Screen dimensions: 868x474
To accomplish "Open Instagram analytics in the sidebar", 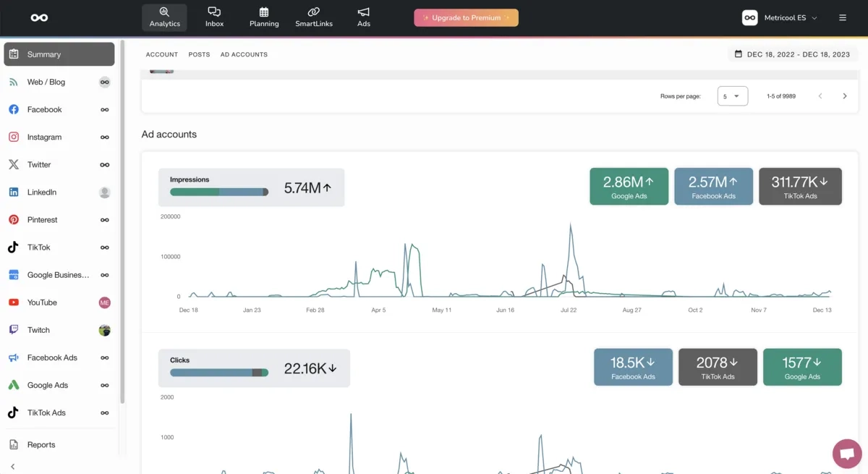I will [59, 137].
